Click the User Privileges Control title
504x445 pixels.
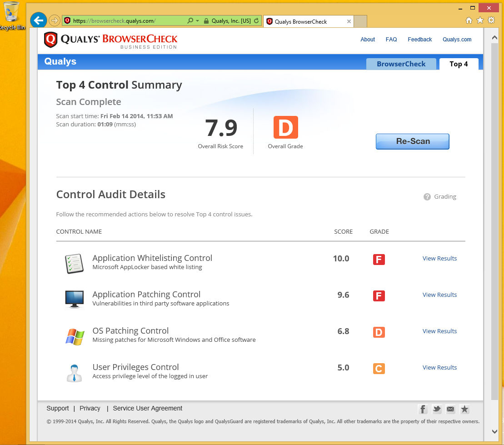(x=135, y=367)
